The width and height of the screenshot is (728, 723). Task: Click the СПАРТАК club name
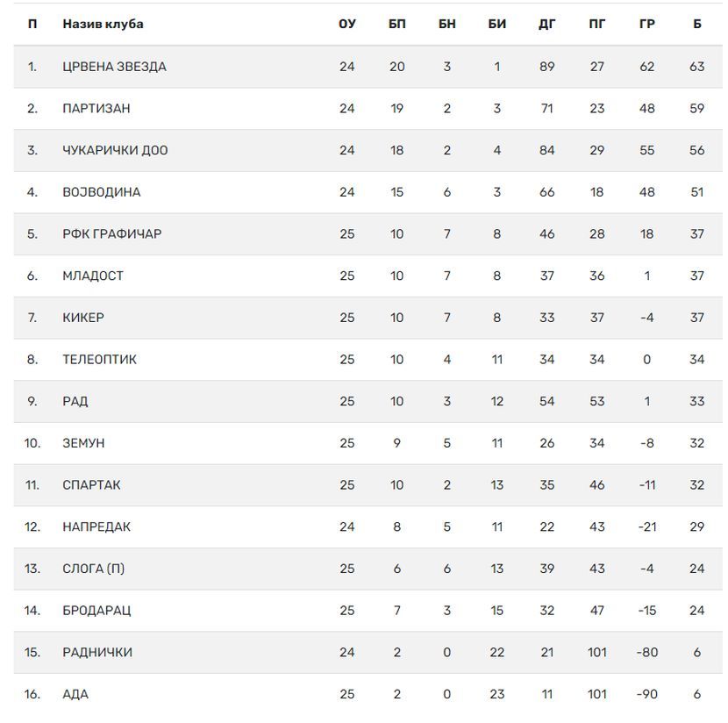click(x=91, y=485)
